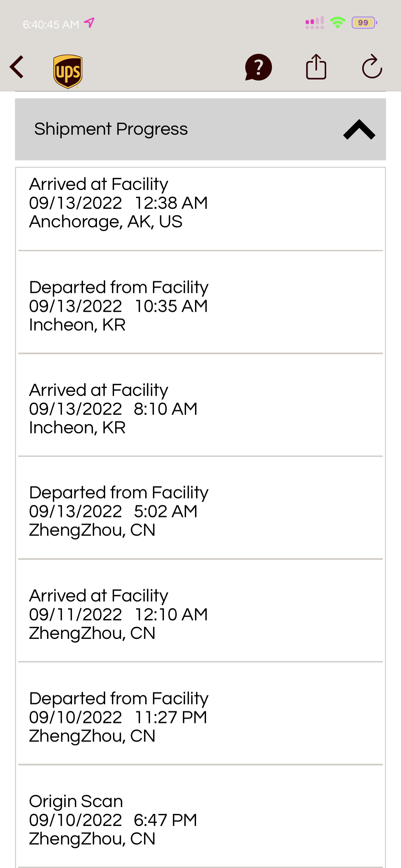401x868 pixels.
Task: Select the Anchorage, AK arrival entry
Action: (200, 209)
